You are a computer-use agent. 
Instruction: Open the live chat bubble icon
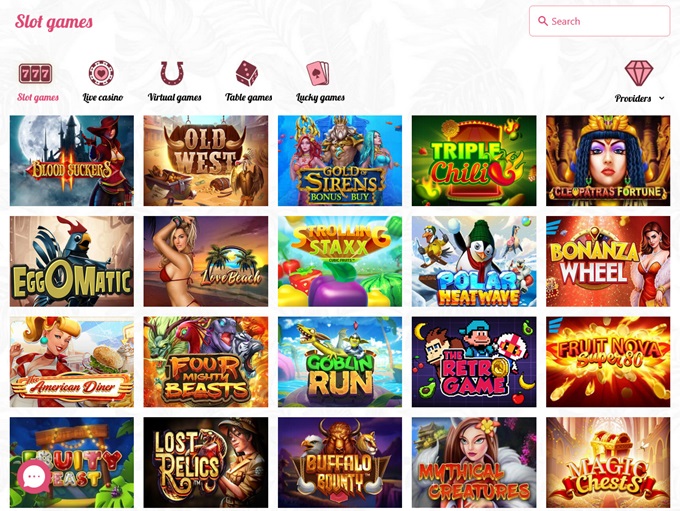coord(33,477)
